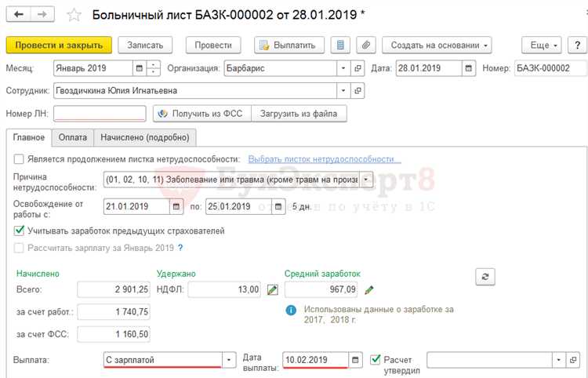Viewport: 588px width, 378px height.
Task: Click the Месяц field showing Январь 2019
Action: 93,69
